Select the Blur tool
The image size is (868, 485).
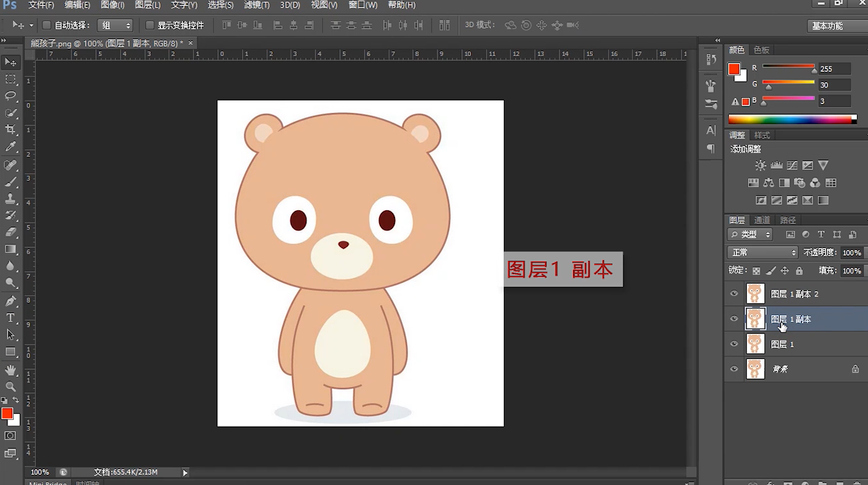pos(11,266)
